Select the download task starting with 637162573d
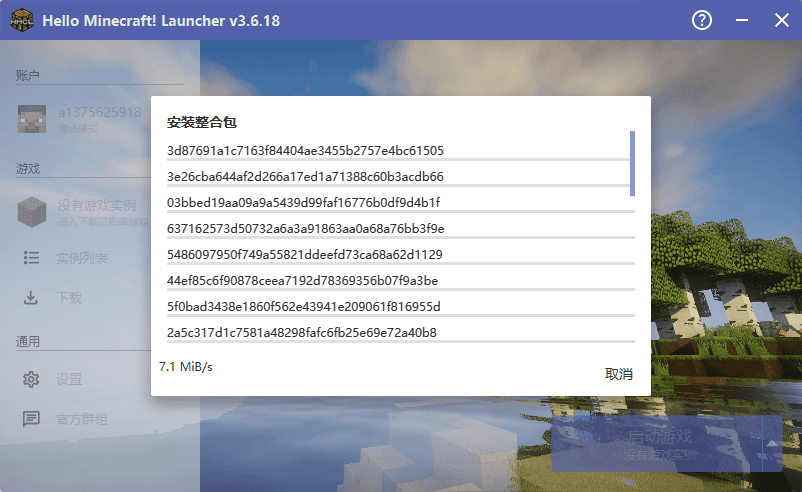This screenshot has height=492, width=802. click(x=312, y=228)
